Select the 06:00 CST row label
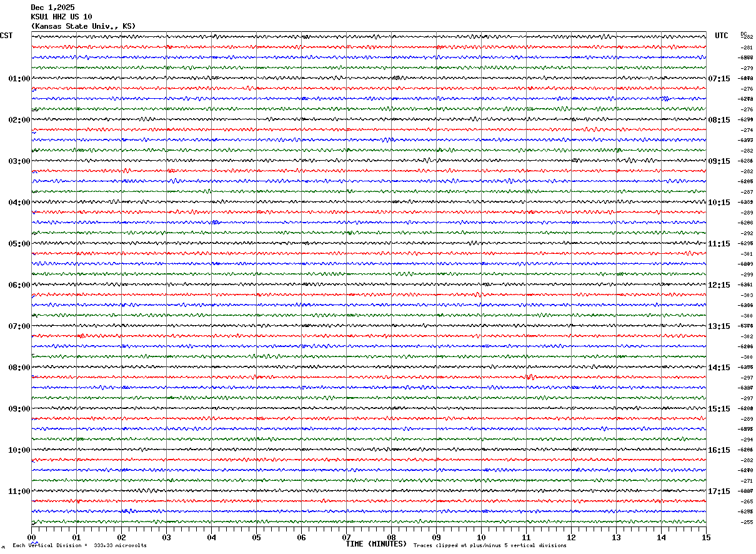This screenshot has height=554, width=756. click(19, 285)
